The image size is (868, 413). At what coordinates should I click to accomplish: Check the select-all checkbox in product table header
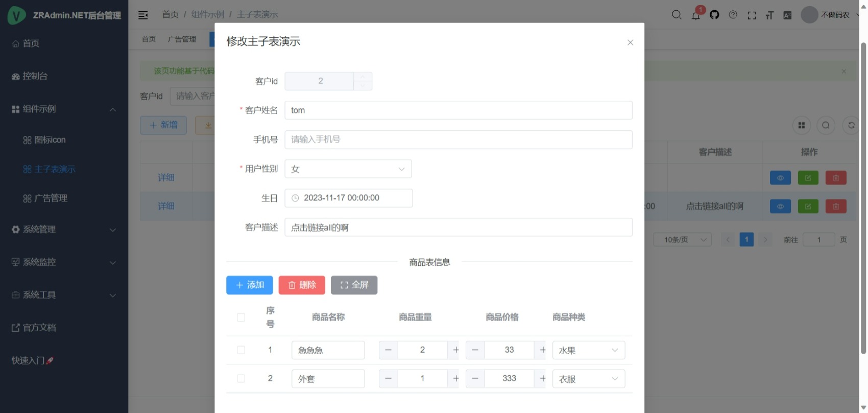[241, 317]
